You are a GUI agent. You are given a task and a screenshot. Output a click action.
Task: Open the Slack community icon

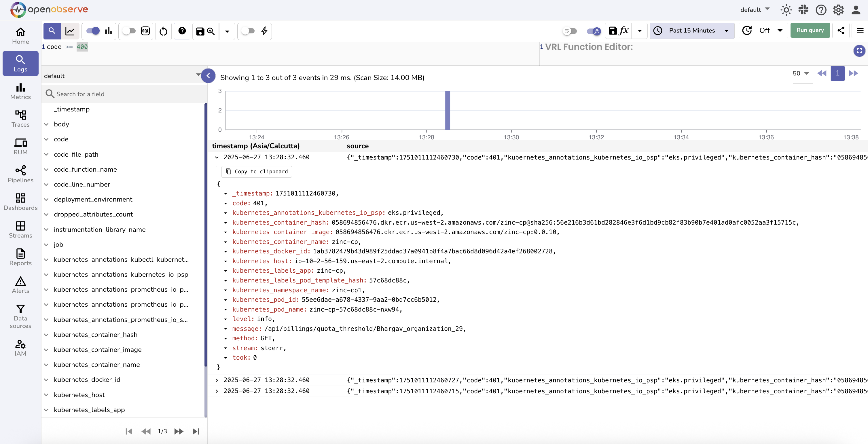[803, 10]
